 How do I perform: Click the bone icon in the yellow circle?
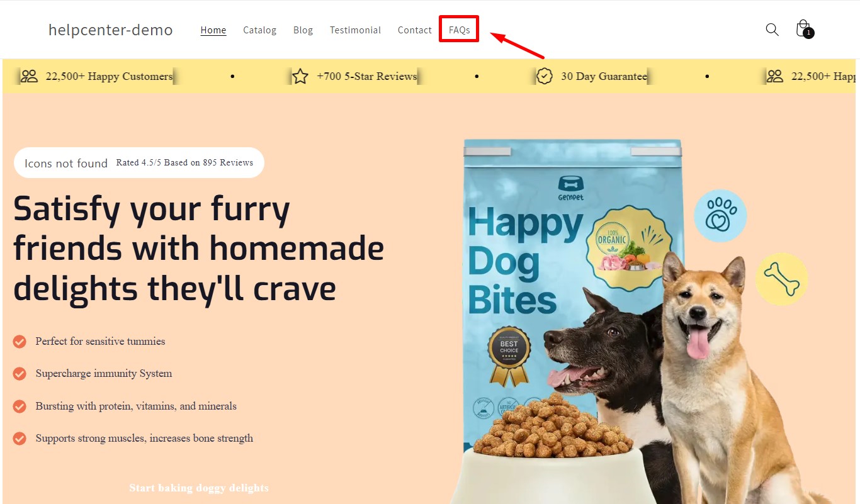[781, 279]
